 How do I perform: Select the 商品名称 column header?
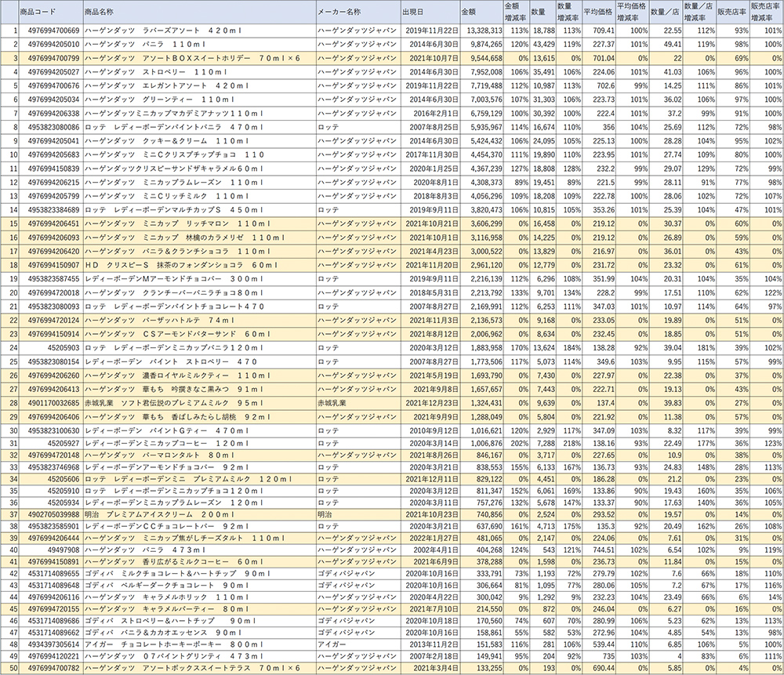pos(199,12)
